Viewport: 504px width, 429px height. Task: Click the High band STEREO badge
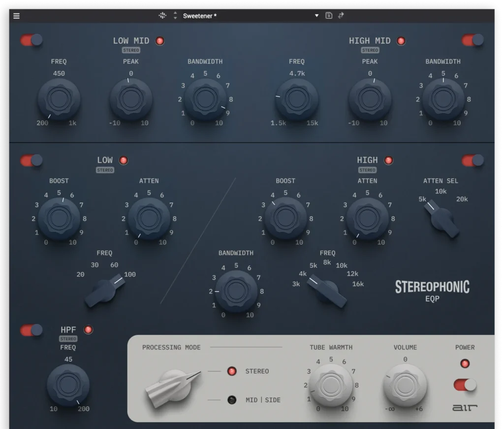click(x=367, y=170)
